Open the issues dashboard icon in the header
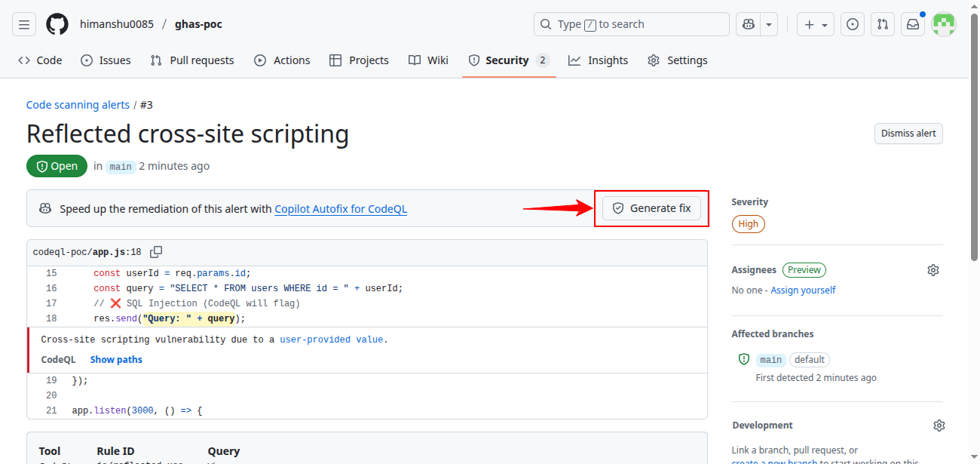The image size is (980, 464). click(x=852, y=23)
